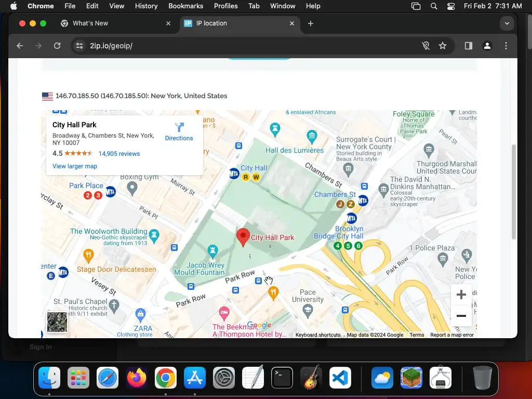Click the City Hall R W subway station
This screenshot has height=399, width=532.
click(x=234, y=174)
